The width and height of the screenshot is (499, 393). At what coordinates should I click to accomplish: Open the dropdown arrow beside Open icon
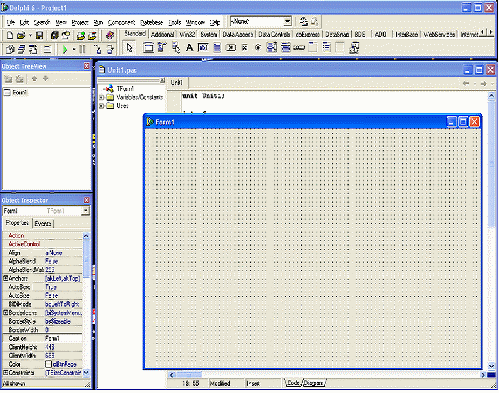click(30, 35)
